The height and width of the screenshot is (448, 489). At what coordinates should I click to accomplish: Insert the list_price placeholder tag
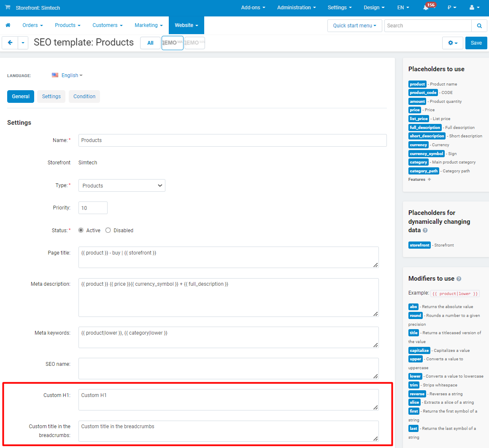click(x=419, y=119)
